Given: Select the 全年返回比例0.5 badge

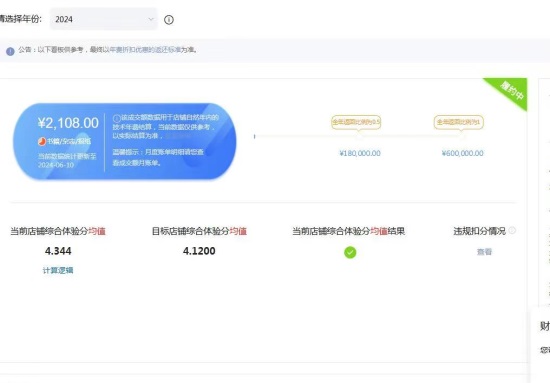Looking at the screenshot, I should pyautogui.click(x=356, y=122).
